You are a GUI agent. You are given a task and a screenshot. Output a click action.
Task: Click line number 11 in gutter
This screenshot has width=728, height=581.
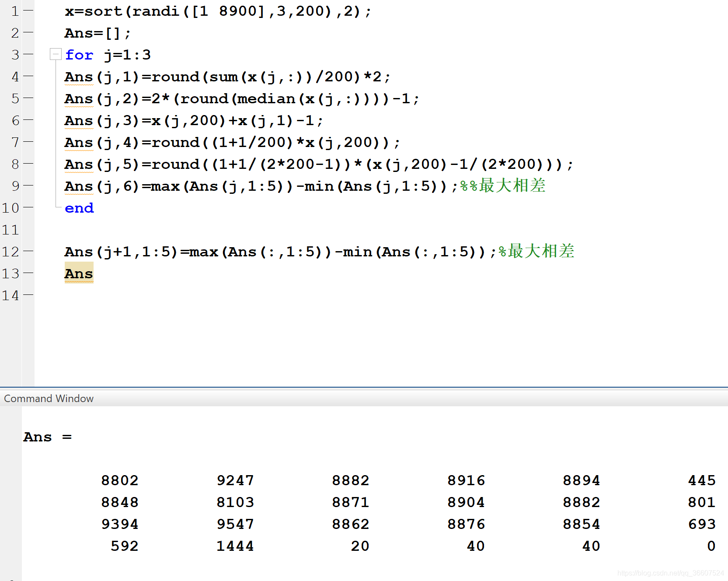pyautogui.click(x=10, y=230)
